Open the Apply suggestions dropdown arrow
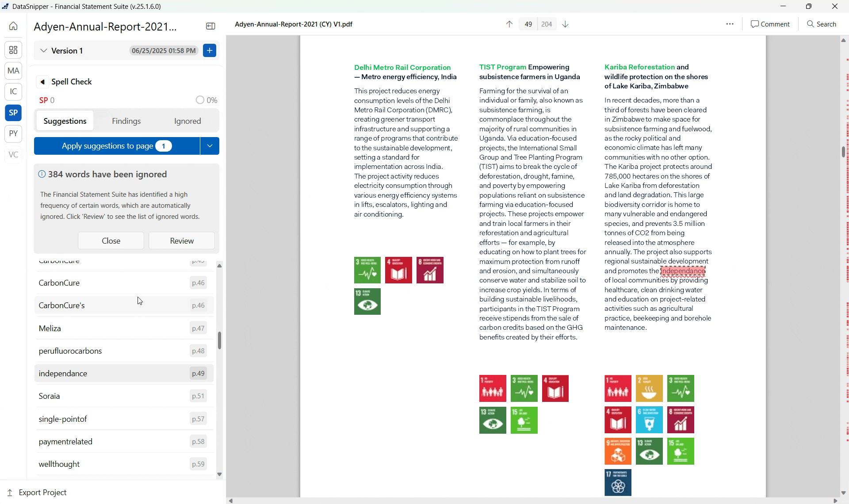 [x=210, y=146]
